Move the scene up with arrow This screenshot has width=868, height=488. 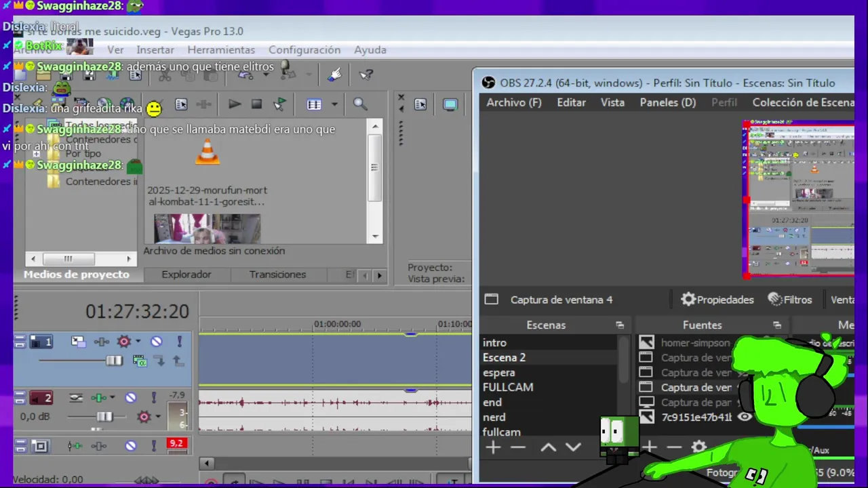(548, 447)
